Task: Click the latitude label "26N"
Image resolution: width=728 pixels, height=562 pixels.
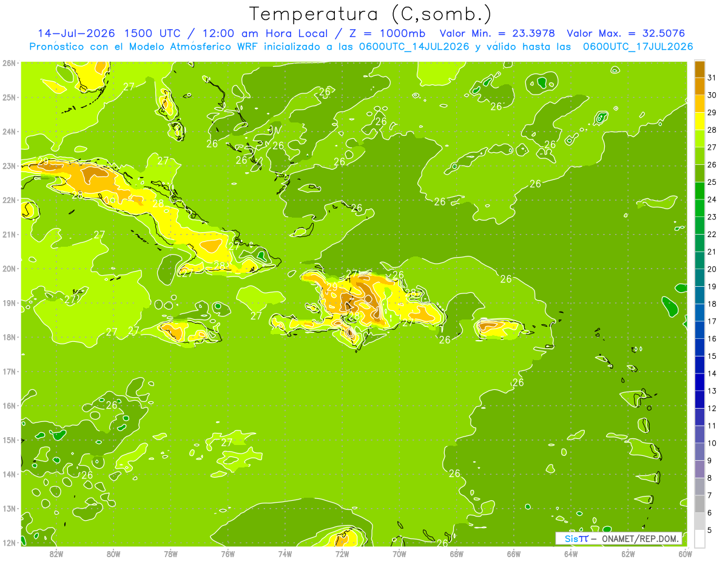Action: 9,63
